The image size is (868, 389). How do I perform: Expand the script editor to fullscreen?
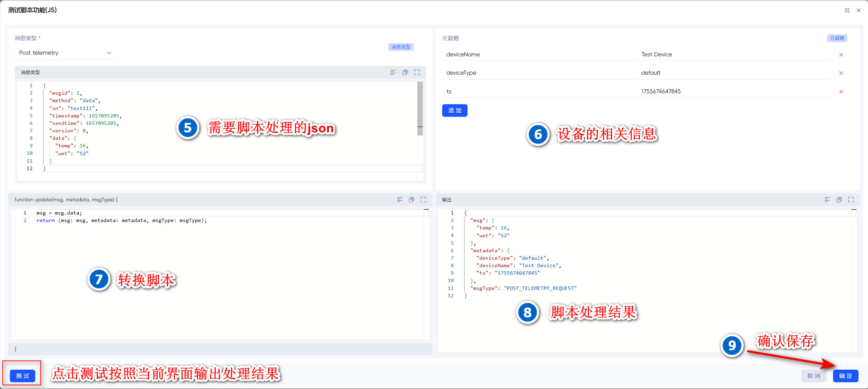423,200
